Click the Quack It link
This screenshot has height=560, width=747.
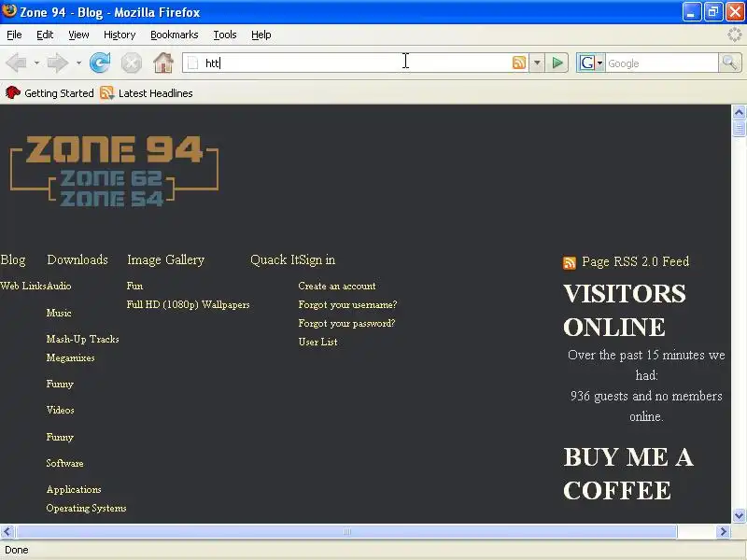[275, 260]
